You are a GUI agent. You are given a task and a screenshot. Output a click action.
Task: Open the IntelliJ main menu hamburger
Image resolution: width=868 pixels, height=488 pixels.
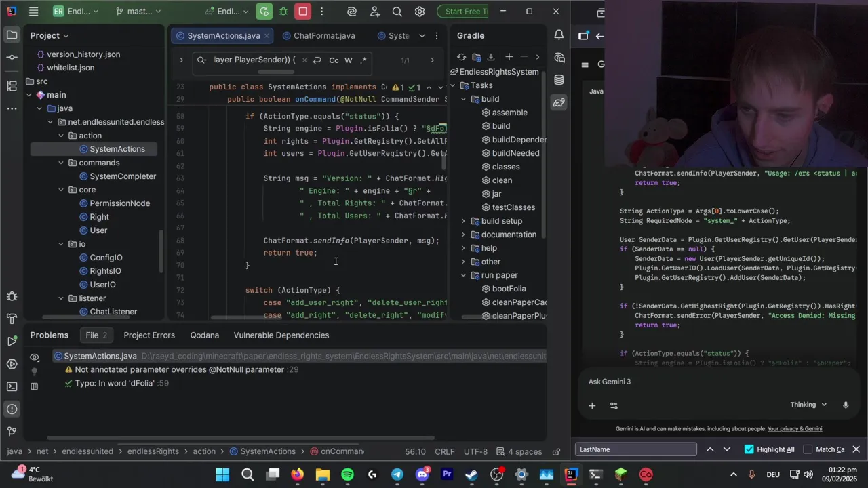[33, 12]
